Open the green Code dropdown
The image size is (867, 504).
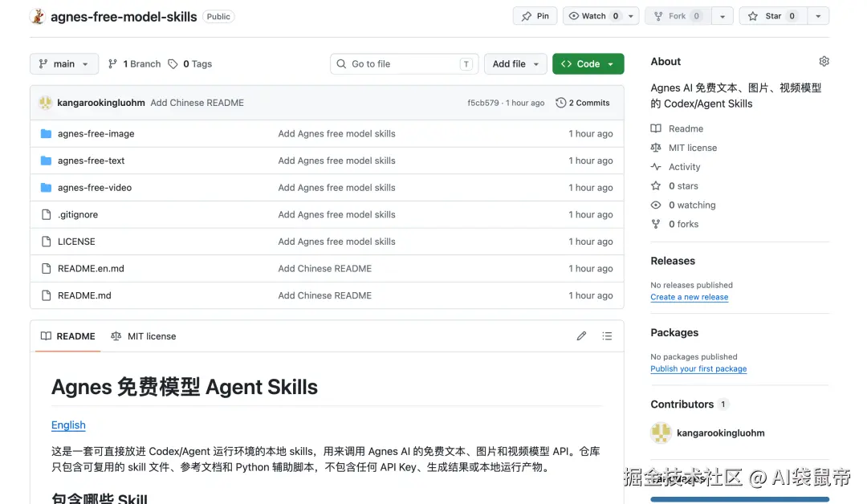pyautogui.click(x=588, y=64)
